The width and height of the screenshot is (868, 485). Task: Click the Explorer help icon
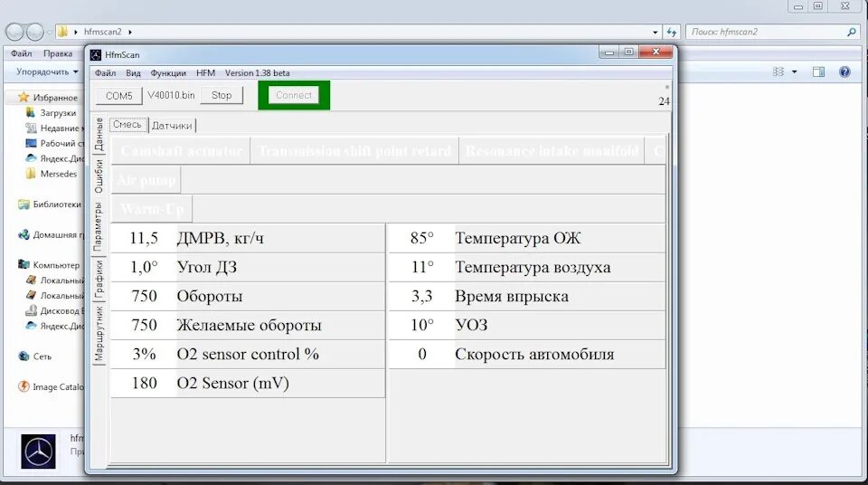tap(844, 72)
